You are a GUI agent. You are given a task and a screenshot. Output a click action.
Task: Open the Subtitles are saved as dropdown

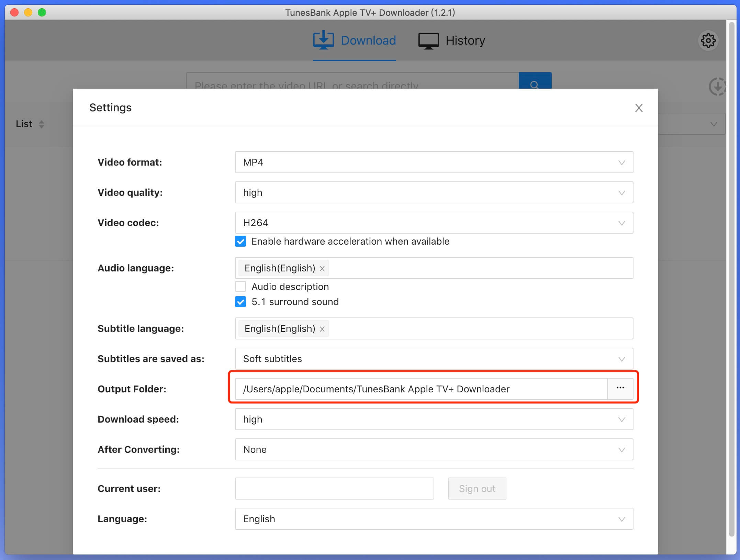click(x=434, y=359)
